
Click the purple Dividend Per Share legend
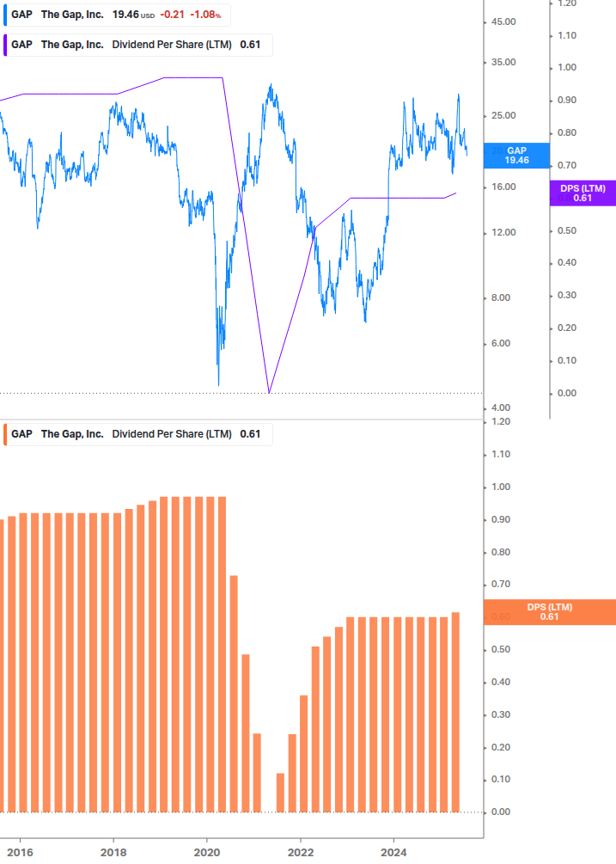click(137, 46)
